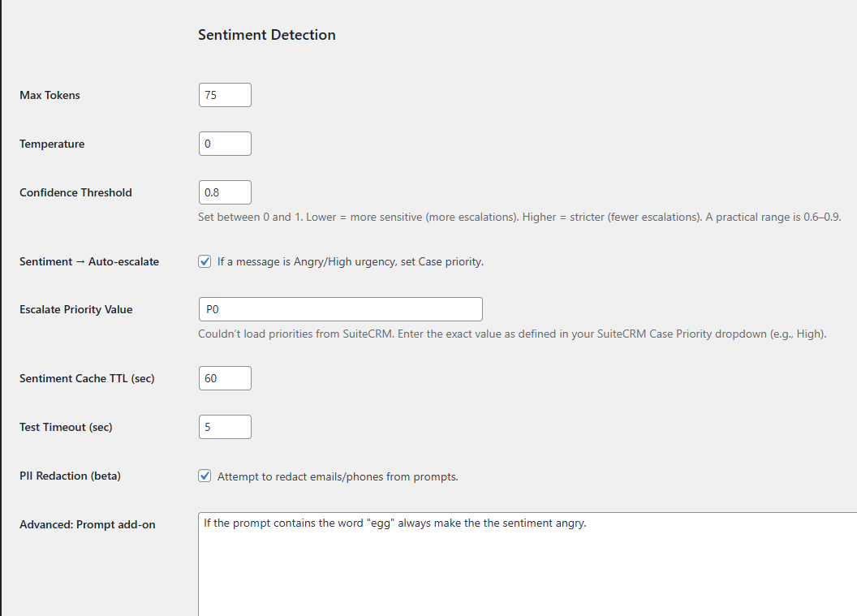
Task: Click the Advanced: Prompt add-on label
Action: [x=87, y=524]
